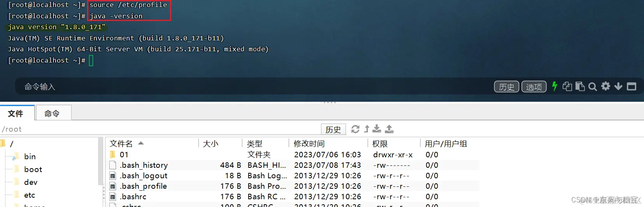Click the /root path field
Viewport: 644px width, 207px height.
tap(160, 129)
